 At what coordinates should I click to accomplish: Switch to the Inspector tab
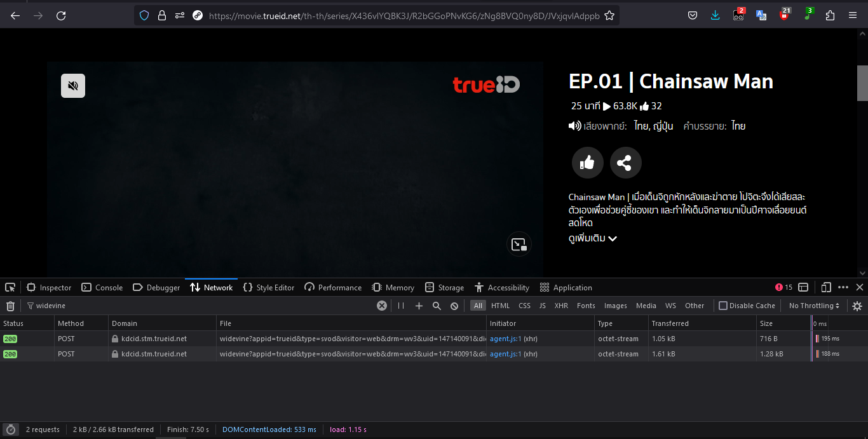49,288
